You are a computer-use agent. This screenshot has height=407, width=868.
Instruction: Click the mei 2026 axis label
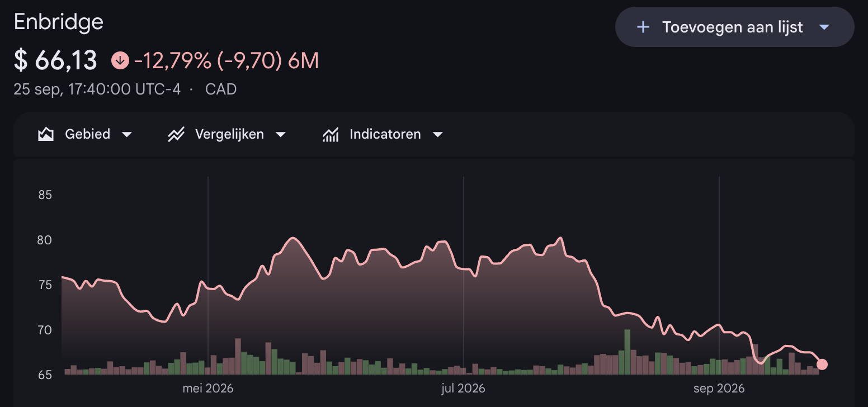(x=208, y=388)
